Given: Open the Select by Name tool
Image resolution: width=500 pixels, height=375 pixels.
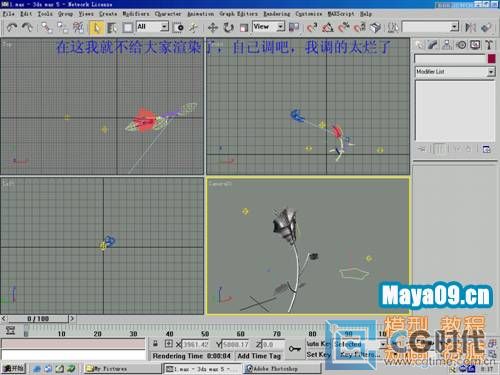Looking at the screenshot, I should pyautogui.click(x=112, y=27).
